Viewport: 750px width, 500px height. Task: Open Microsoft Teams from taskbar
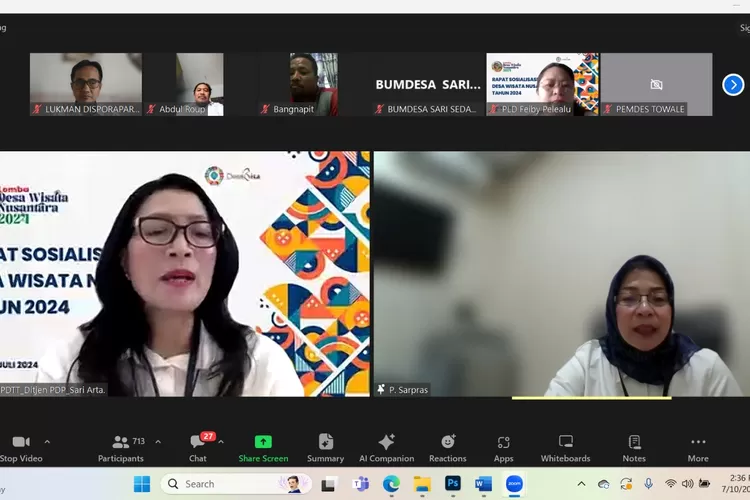(360, 484)
